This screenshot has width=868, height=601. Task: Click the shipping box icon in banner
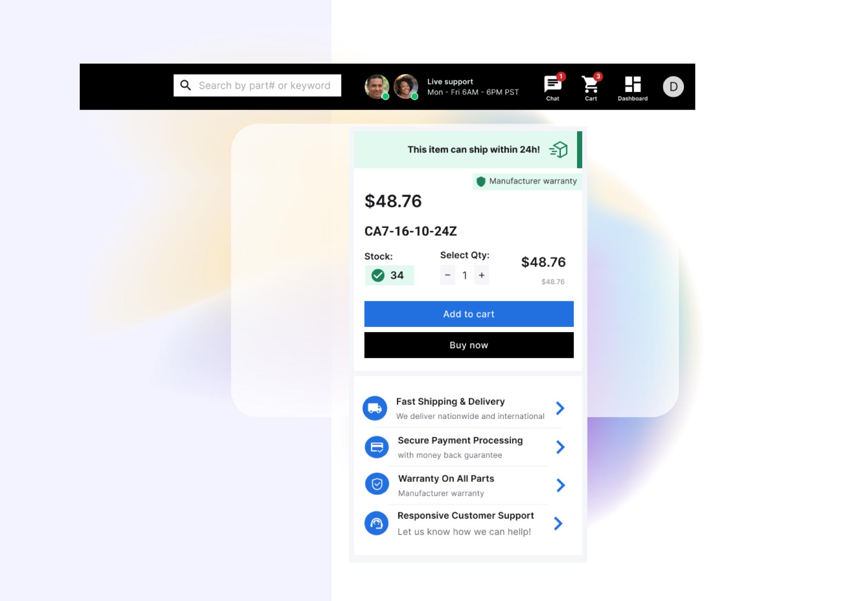[x=558, y=150]
